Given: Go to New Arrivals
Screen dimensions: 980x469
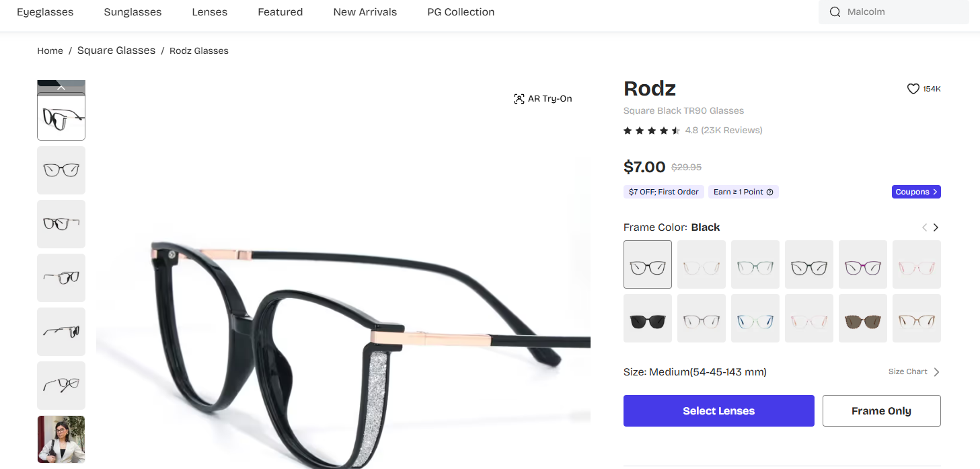Looking at the screenshot, I should [x=365, y=11].
